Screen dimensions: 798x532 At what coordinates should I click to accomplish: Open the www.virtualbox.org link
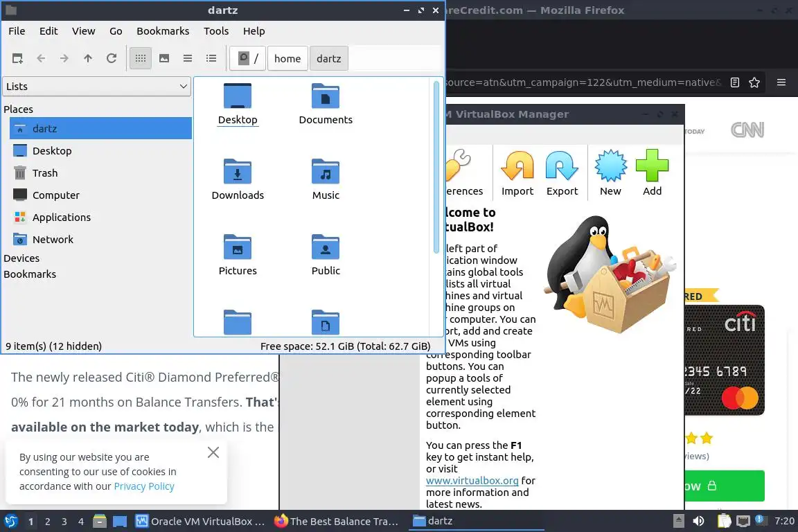click(x=472, y=481)
